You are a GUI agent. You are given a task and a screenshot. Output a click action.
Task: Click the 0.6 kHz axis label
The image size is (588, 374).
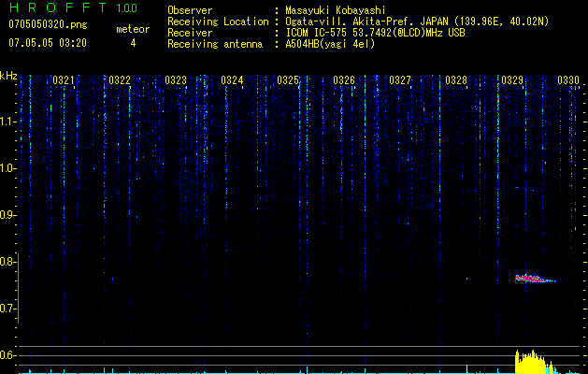coord(7,355)
